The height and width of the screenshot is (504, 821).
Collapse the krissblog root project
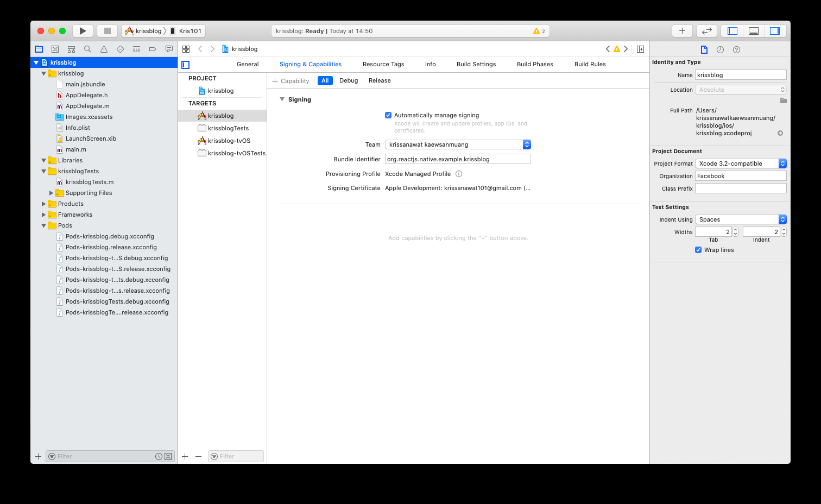point(36,62)
